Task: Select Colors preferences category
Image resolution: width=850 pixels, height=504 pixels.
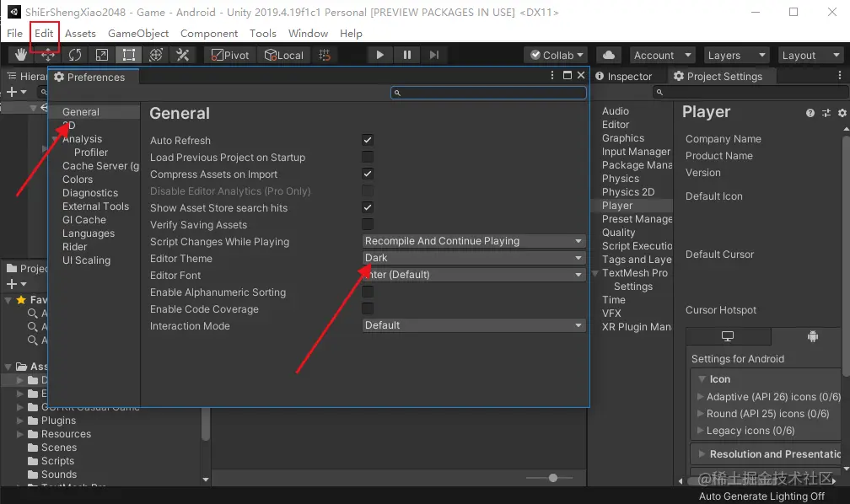Action: coord(78,179)
